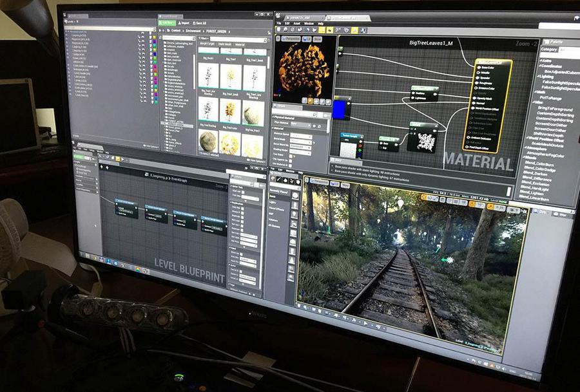The width and height of the screenshot is (580, 392).
Task: Switch to Landscape mode in the Modes panel
Action: 286,180
